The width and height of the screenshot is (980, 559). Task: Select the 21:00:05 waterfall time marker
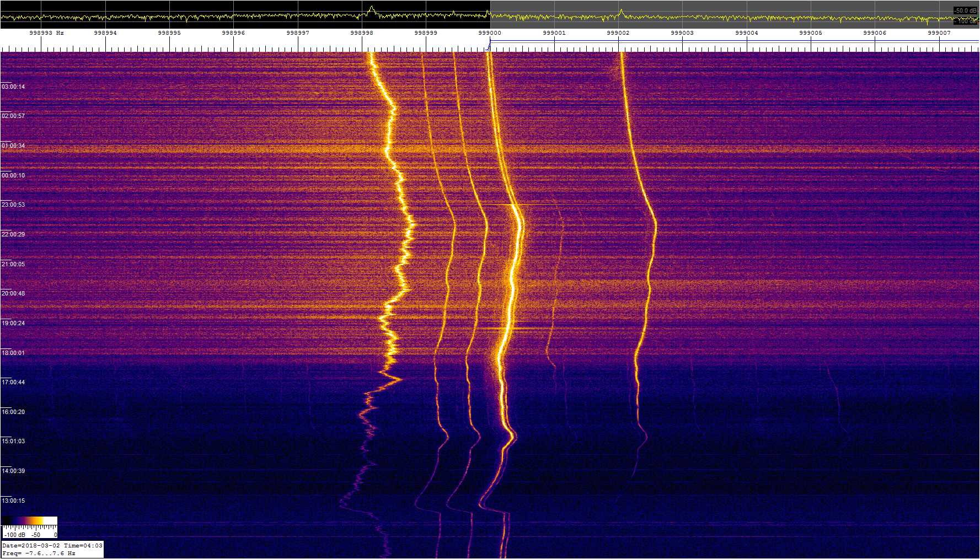(x=13, y=265)
